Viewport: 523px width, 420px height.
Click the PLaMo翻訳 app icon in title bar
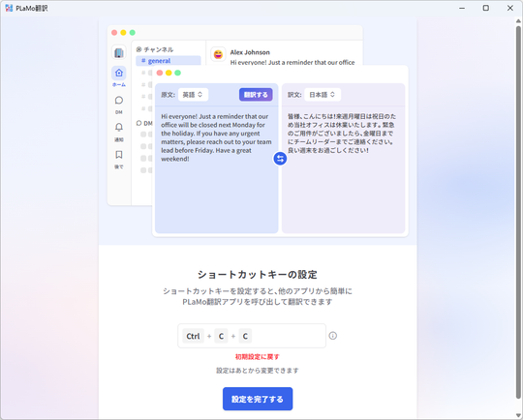point(9,8)
